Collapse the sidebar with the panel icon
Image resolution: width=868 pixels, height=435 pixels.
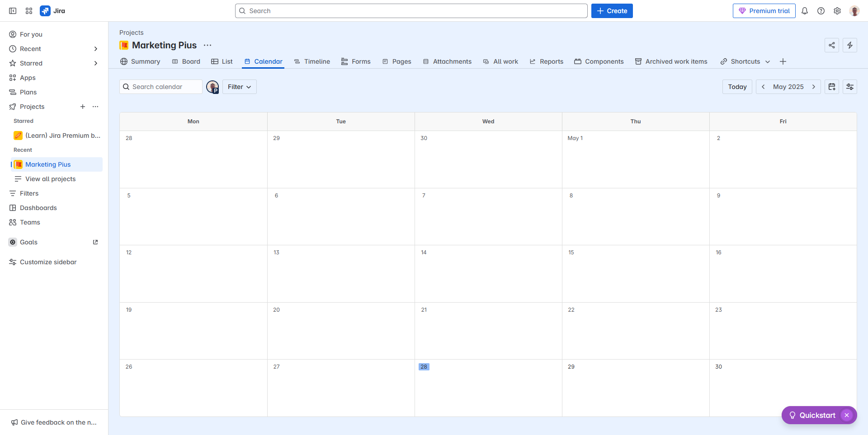click(13, 11)
